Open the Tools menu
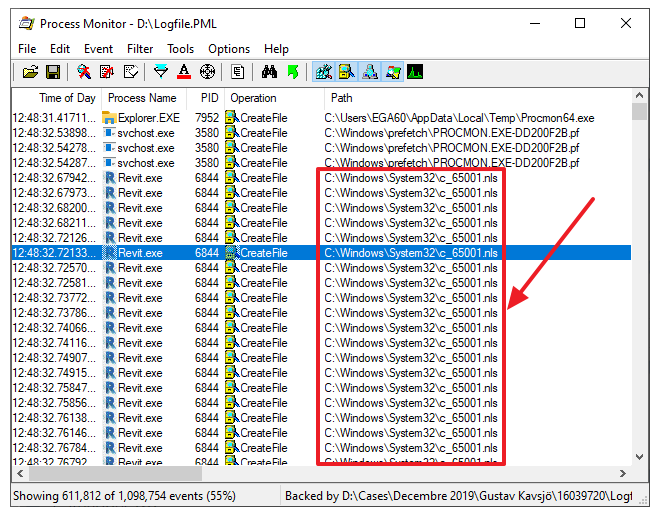This screenshot has height=514, width=658. (180, 48)
